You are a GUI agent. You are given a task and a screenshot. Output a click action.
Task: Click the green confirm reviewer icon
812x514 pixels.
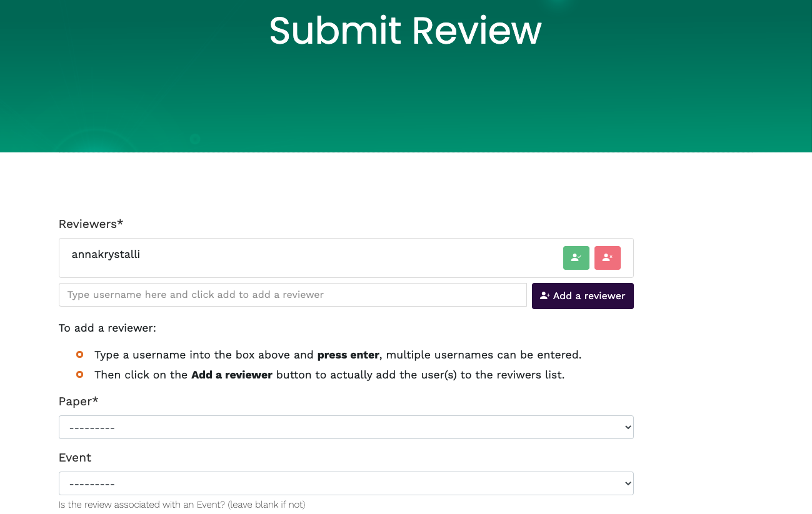click(576, 258)
